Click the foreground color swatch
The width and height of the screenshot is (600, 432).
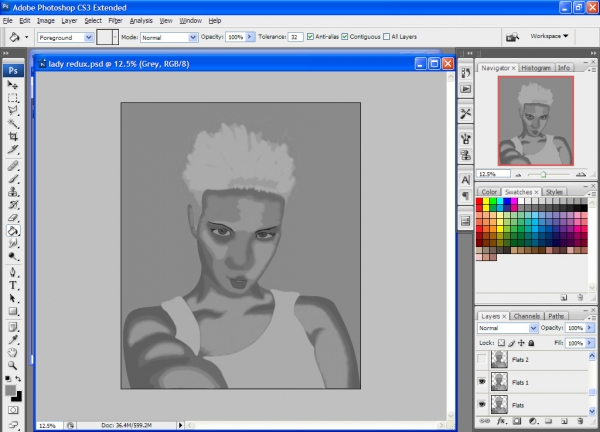tap(10, 390)
